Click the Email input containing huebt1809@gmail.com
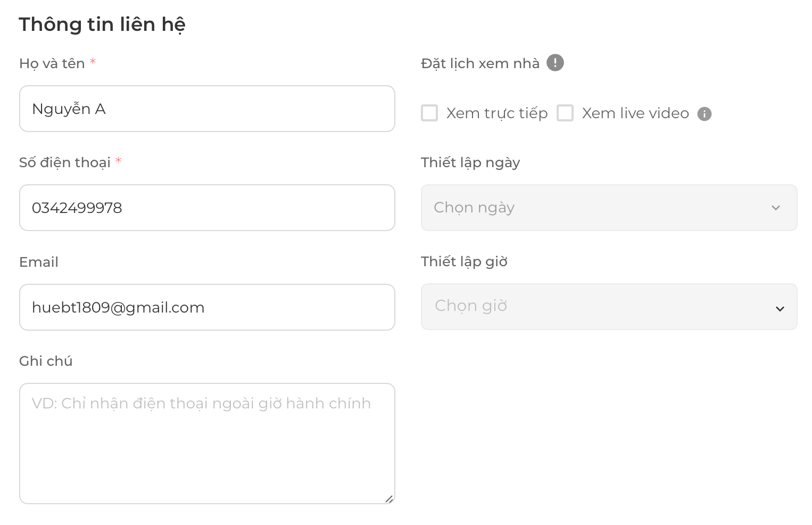Image resolution: width=812 pixels, height=525 pixels. click(x=207, y=307)
